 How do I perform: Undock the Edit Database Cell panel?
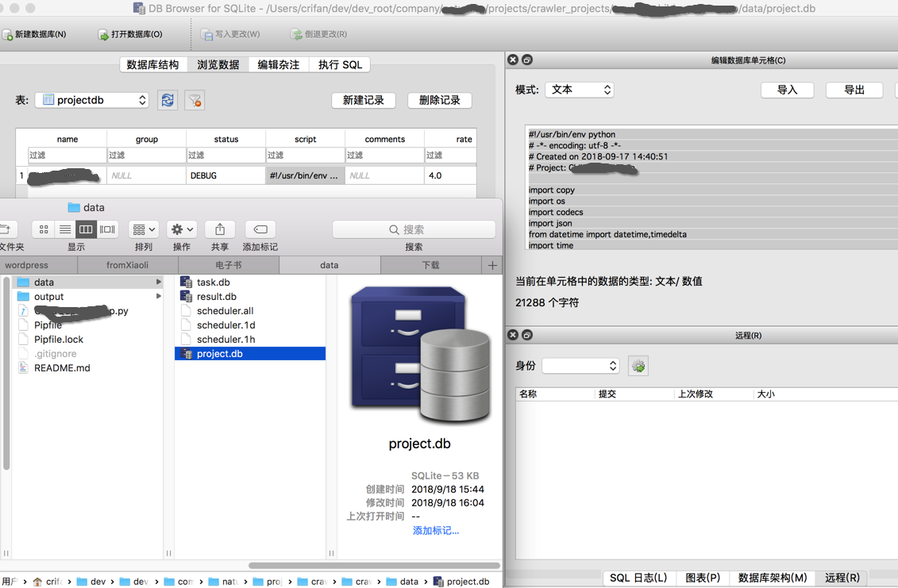(x=527, y=60)
